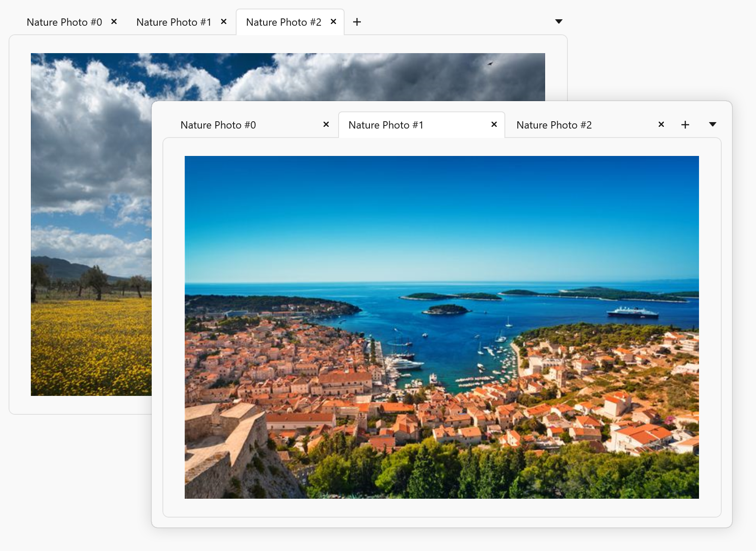The height and width of the screenshot is (551, 756).
Task: Select Nature Photo #2 tab in background strip
Action: (x=283, y=22)
